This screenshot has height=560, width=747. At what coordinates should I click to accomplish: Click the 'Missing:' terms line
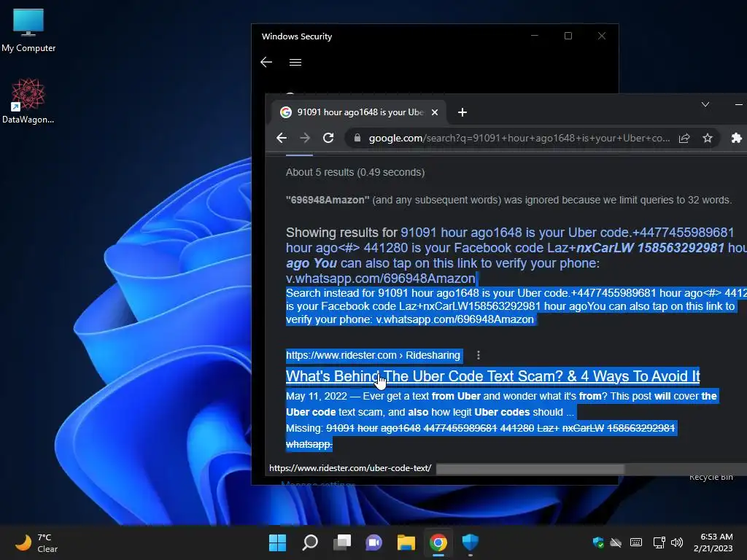coord(480,436)
